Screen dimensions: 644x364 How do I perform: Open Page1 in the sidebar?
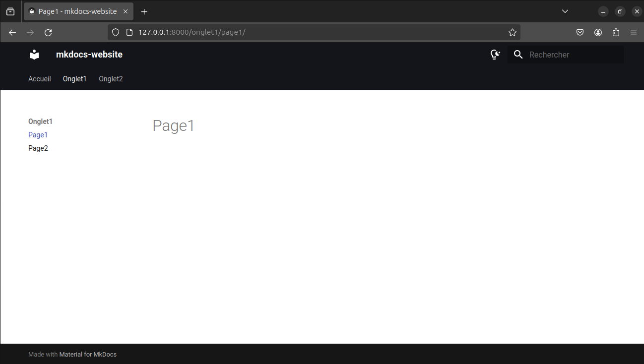click(x=38, y=135)
